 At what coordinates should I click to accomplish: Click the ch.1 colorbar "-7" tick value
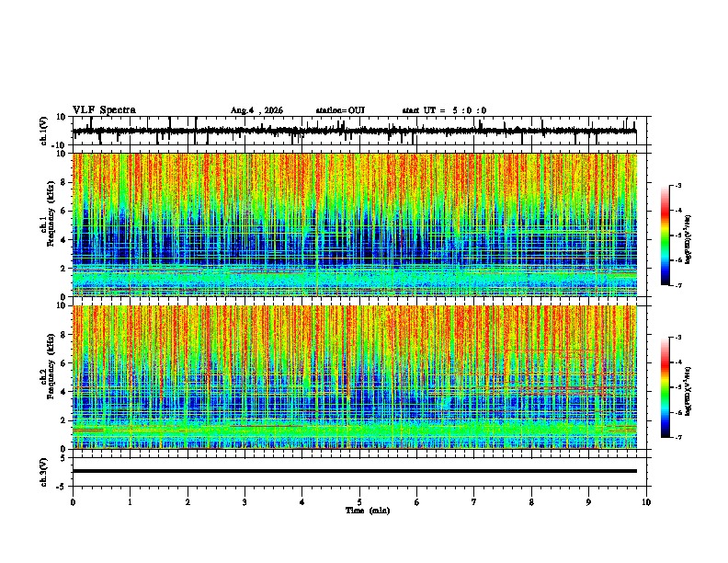[x=677, y=285]
